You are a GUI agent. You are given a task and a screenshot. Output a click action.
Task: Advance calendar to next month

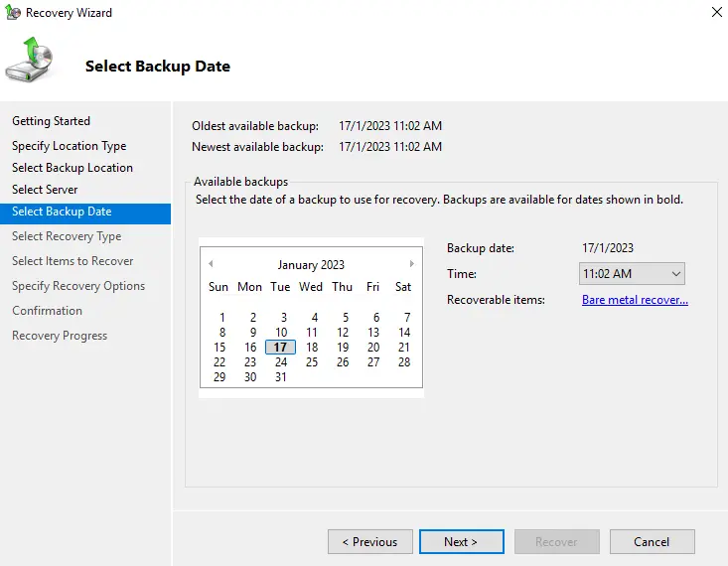[x=412, y=264]
